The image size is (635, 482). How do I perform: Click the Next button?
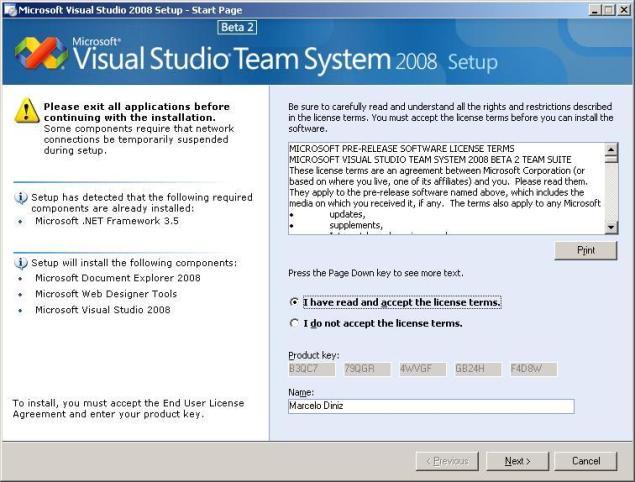click(x=517, y=461)
